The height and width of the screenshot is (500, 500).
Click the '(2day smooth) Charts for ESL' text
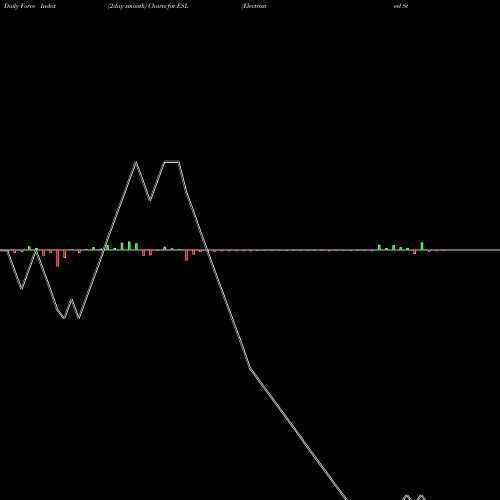pyautogui.click(x=148, y=6)
